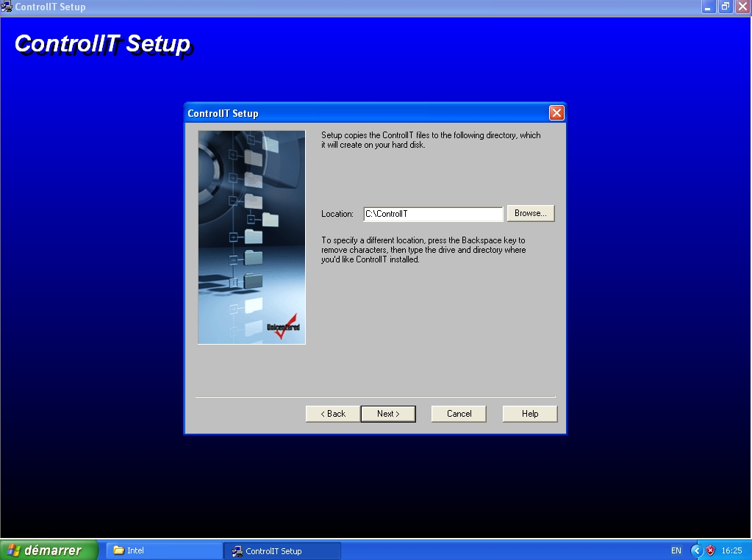Open setup Help

coord(530,414)
